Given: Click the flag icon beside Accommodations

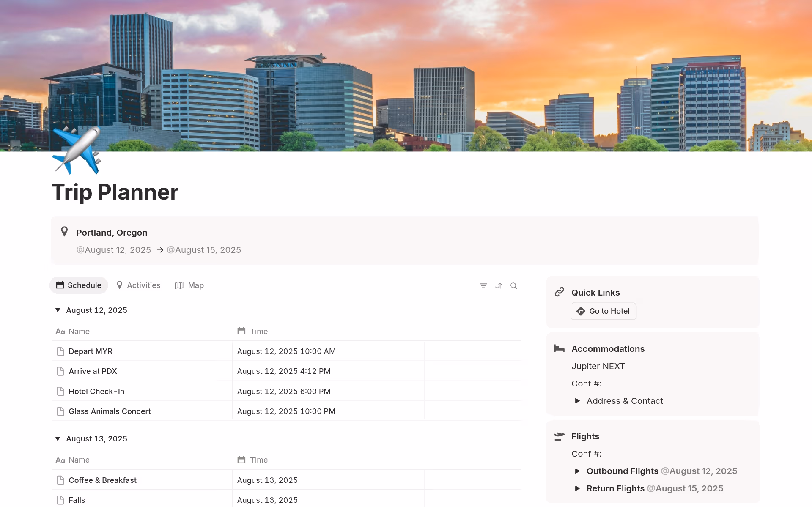Looking at the screenshot, I should pos(560,348).
